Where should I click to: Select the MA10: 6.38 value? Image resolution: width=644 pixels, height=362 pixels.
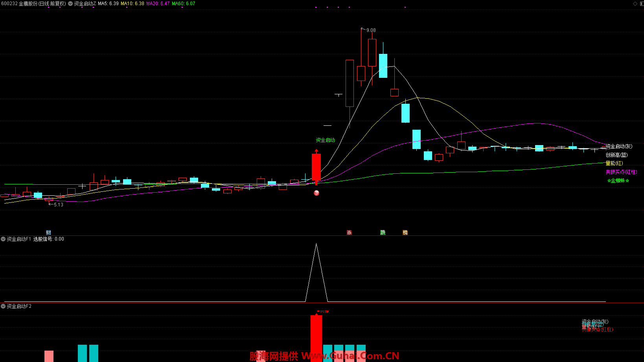point(132,4)
